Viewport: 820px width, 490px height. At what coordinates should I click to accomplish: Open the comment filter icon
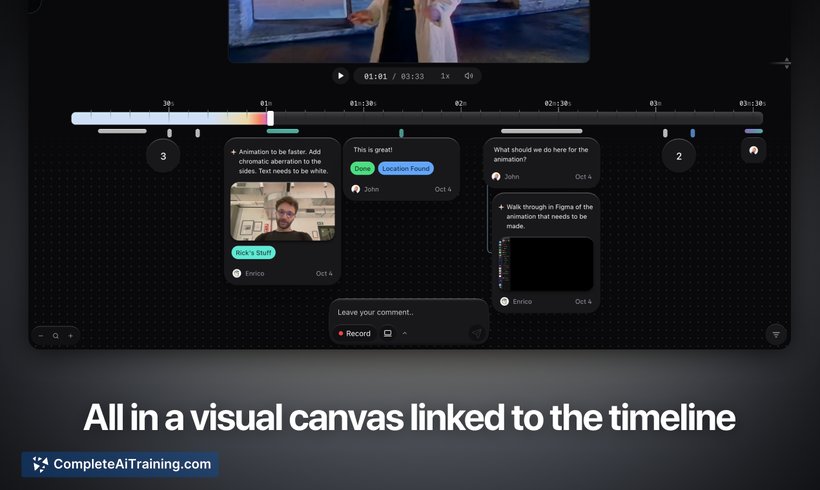click(x=776, y=335)
